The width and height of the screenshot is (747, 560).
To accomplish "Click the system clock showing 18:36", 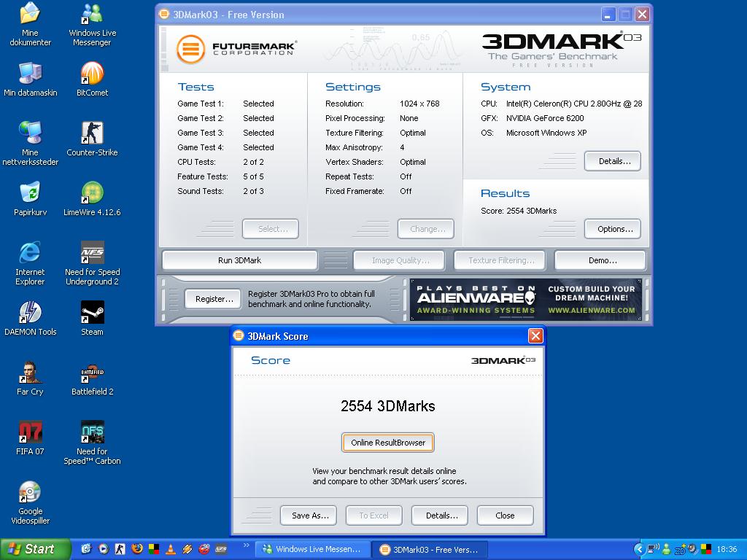I will [727, 549].
